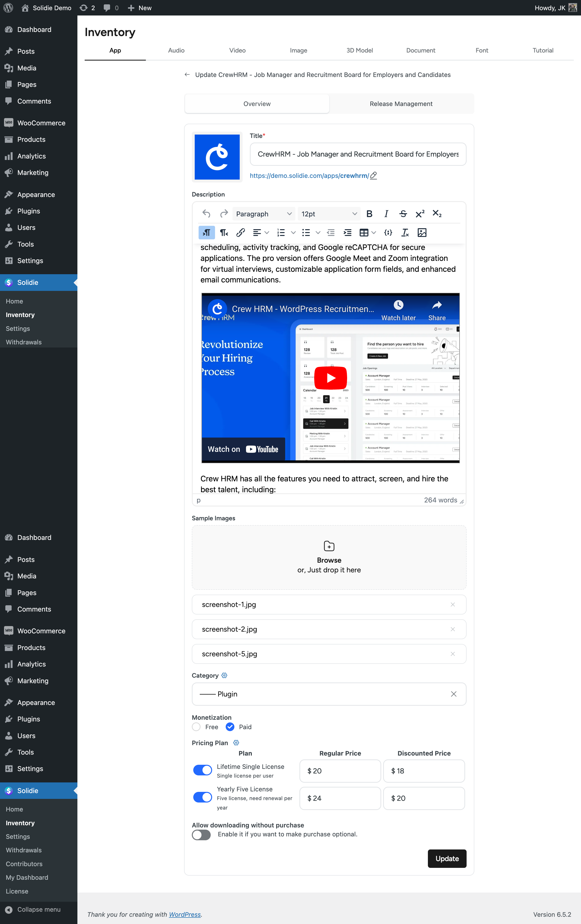Open the WordPress logo menu
Image resolution: width=581 pixels, height=924 pixels.
tap(8, 8)
